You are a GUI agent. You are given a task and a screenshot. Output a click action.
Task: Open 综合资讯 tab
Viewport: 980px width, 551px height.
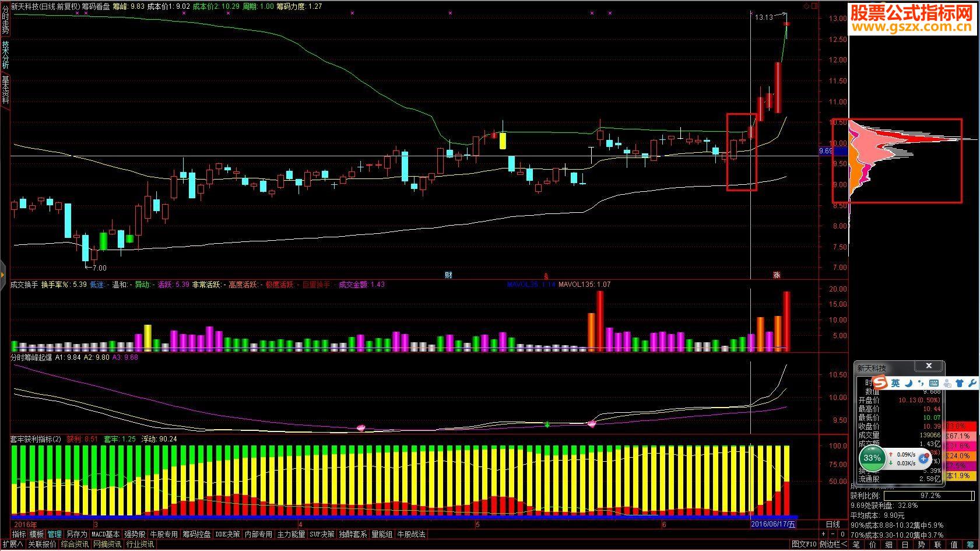(75, 545)
